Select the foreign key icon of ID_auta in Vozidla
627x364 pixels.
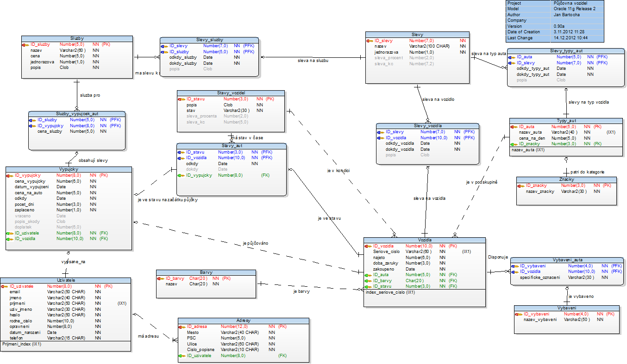point(369,275)
